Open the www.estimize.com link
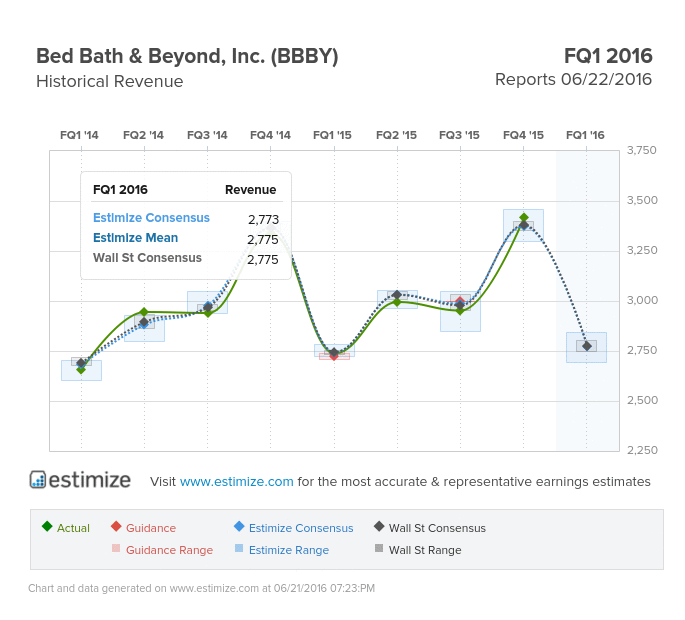Screen dimensions: 685x620 pyautogui.click(x=236, y=481)
